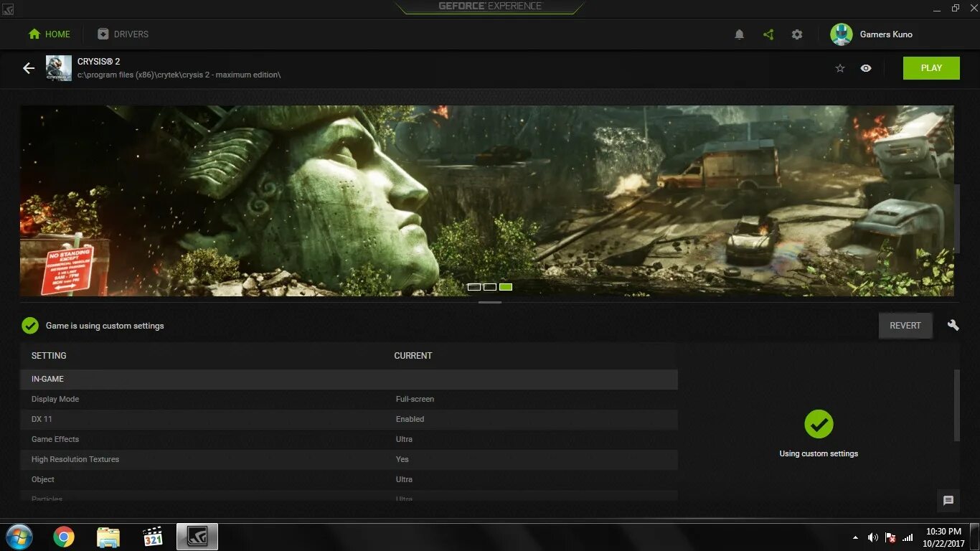This screenshot has height=551, width=980.
Task: Show the first screenshot slide indicator
Action: point(474,287)
